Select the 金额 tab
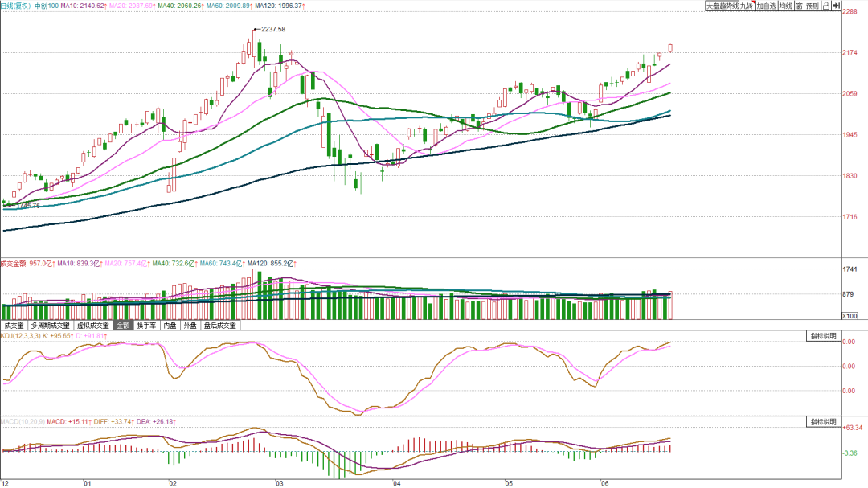 click(x=123, y=325)
